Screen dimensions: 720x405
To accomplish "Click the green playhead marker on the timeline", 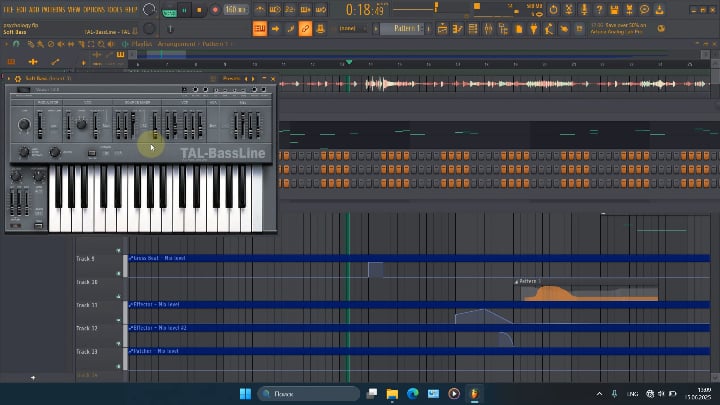I will [x=349, y=62].
